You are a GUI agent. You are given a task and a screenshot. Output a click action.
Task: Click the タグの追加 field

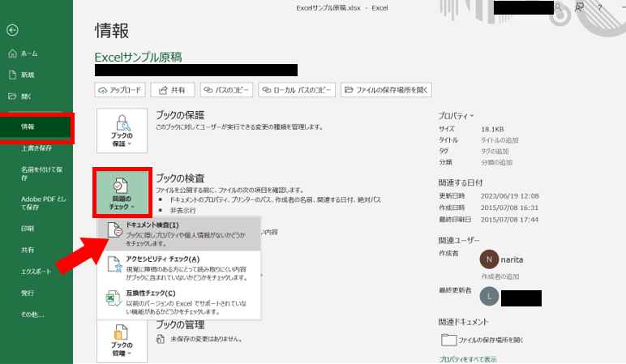pos(495,152)
